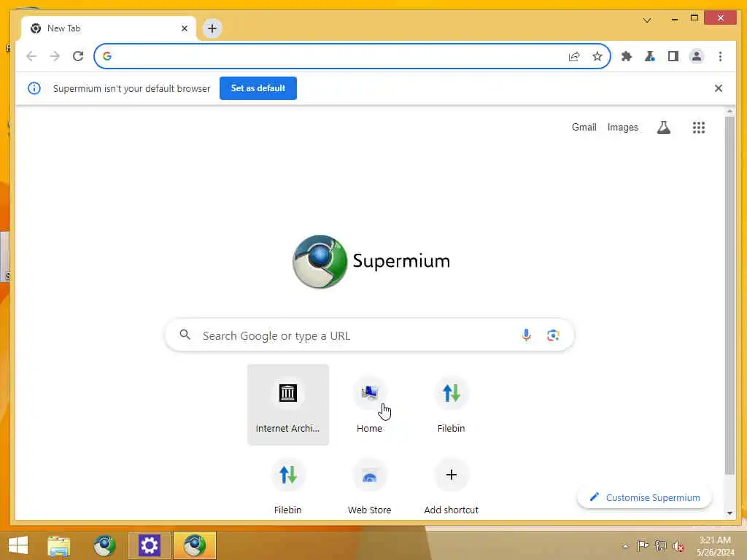Open the tab search chevron

(x=647, y=20)
